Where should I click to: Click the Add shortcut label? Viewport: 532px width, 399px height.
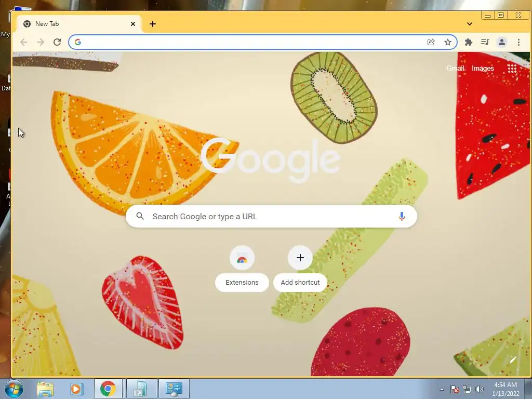click(x=300, y=282)
